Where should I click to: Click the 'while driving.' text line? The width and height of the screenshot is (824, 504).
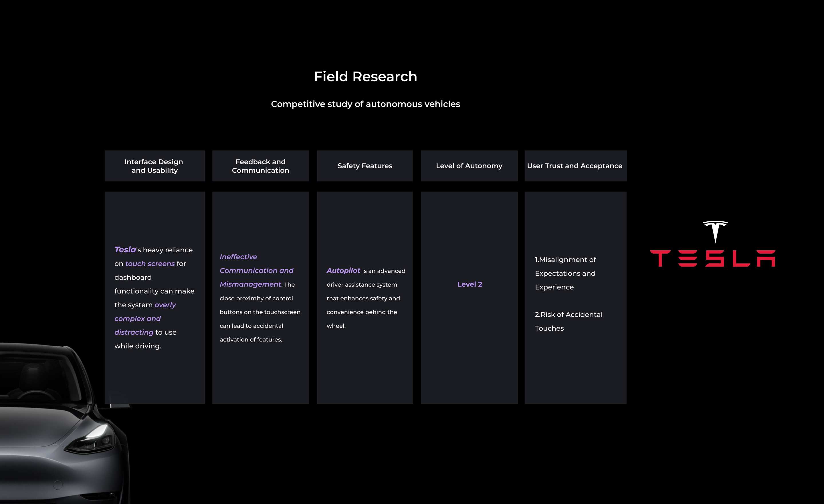138,346
